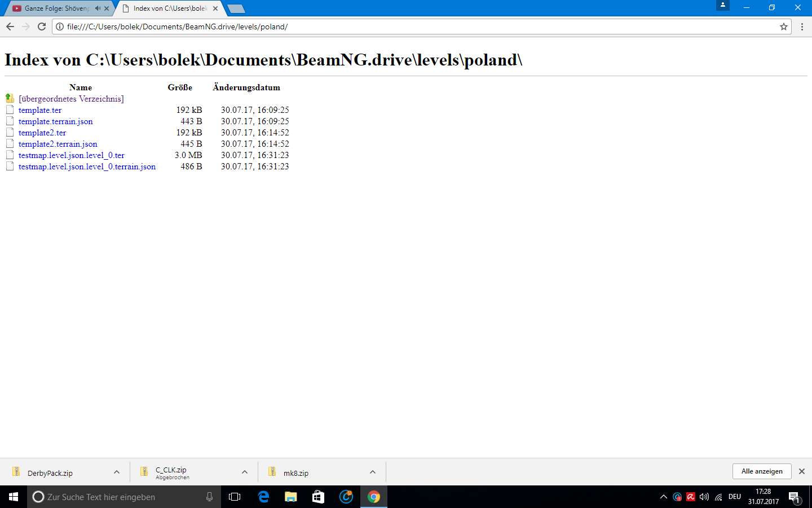Click the cancelled C_CLK.zip download
The image size is (812, 508).
(172, 473)
